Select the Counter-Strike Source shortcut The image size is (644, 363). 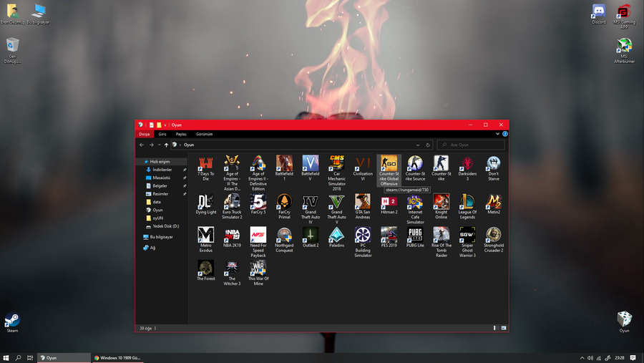[415, 168]
